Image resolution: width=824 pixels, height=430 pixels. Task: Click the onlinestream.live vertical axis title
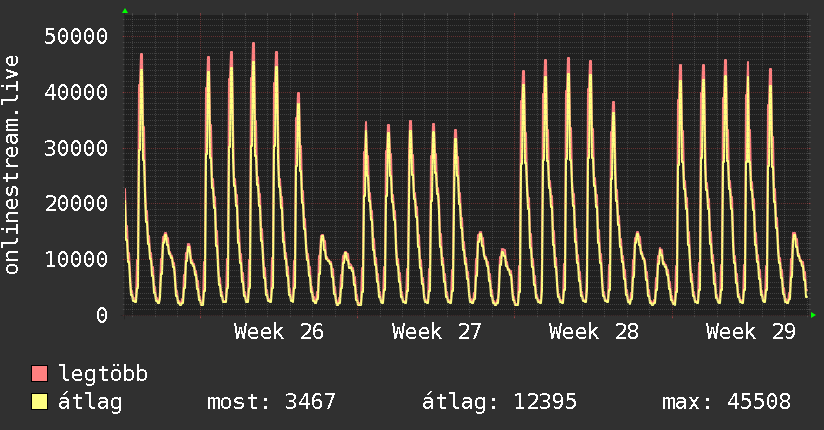click(12, 165)
